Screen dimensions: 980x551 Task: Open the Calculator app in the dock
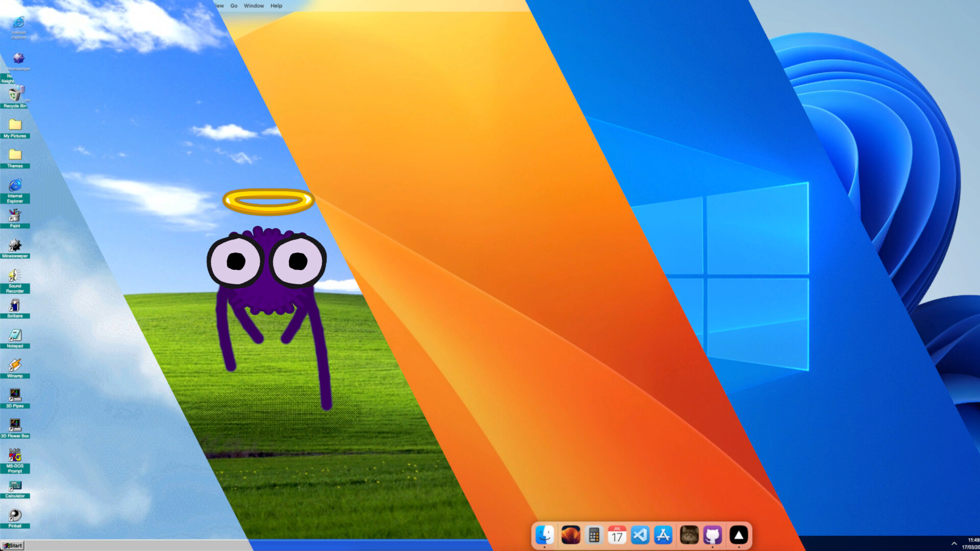click(x=594, y=535)
